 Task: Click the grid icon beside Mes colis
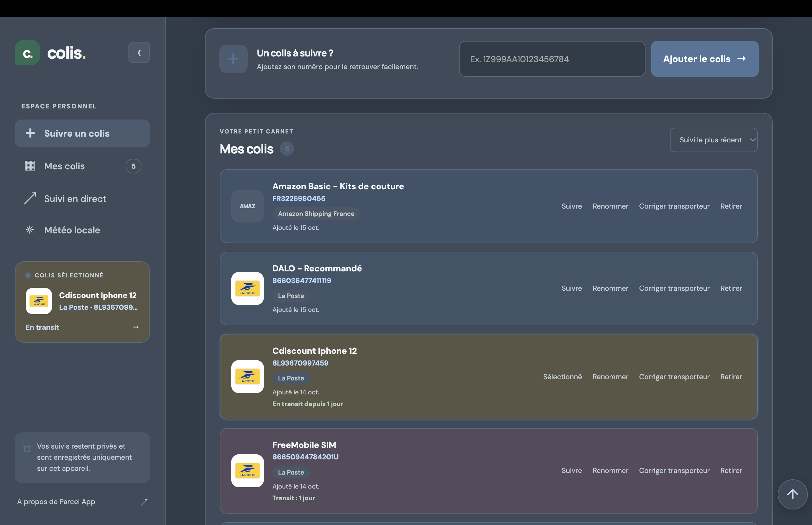(30, 166)
